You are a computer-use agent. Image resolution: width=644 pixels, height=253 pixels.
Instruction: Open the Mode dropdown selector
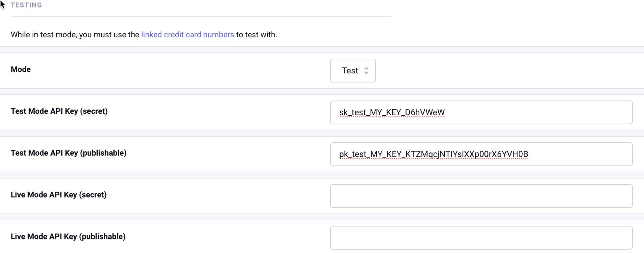(x=352, y=70)
